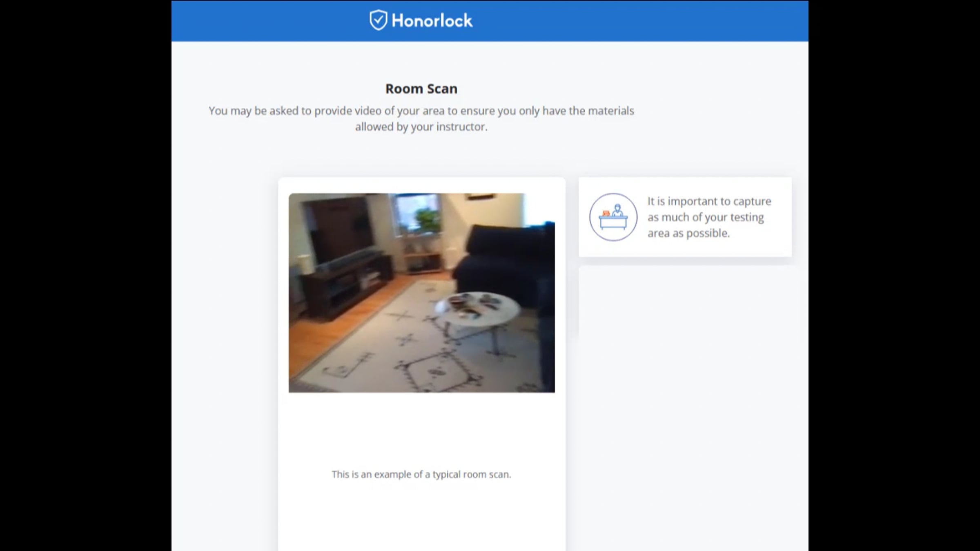
Task: Click the Honorlock shield logo icon
Action: (378, 20)
